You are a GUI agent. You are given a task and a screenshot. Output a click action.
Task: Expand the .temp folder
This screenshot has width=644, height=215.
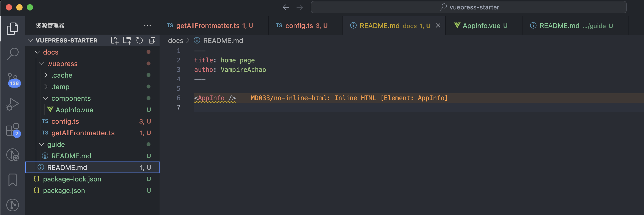tap(60, 87)
